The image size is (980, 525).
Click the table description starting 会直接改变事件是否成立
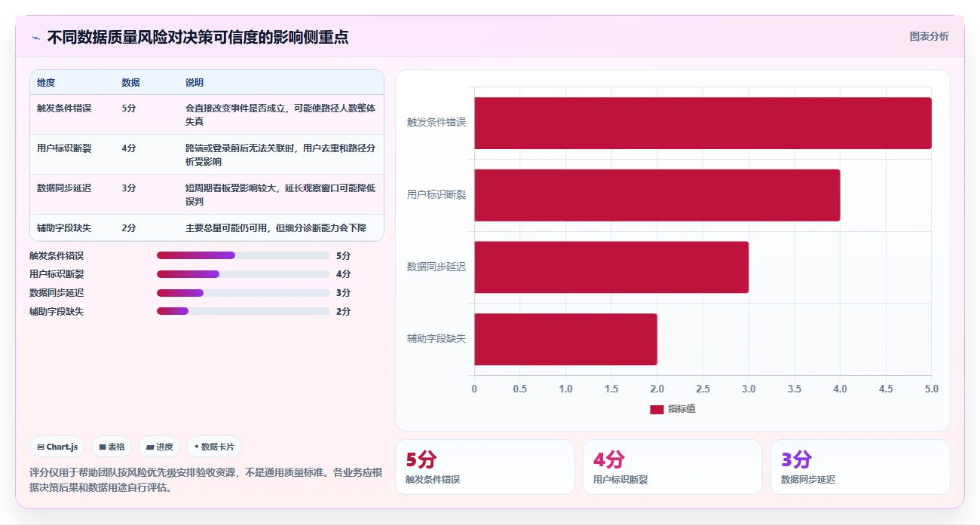pyautogui.click(x=280, y=114)
